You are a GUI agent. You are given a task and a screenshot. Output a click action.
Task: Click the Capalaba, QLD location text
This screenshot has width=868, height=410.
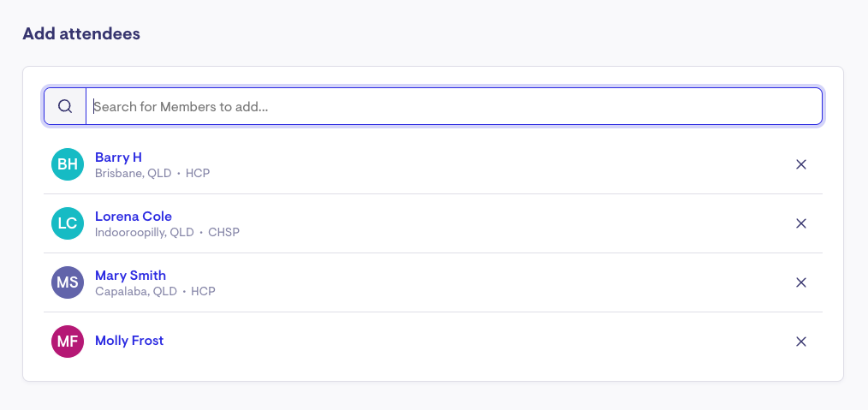(135, 291)
